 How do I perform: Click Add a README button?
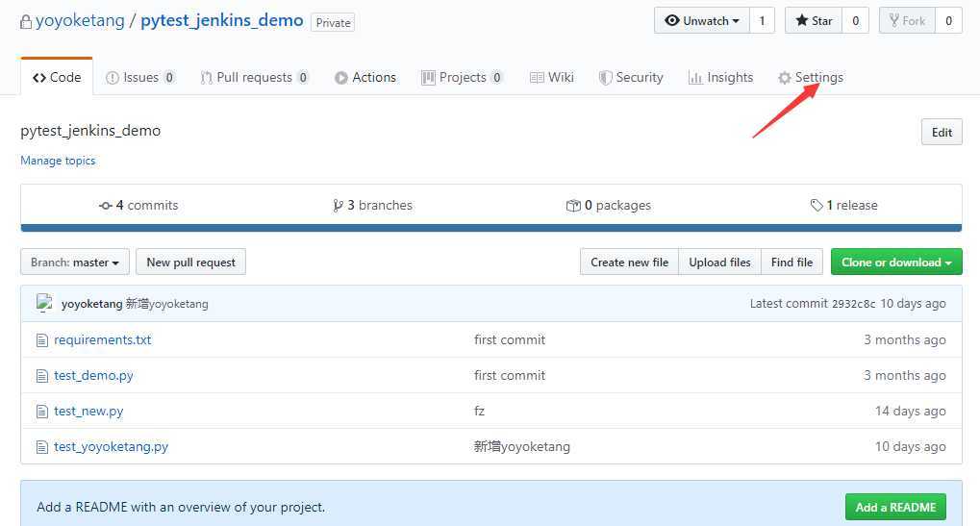pyautogui.click(x=895, y=508)
